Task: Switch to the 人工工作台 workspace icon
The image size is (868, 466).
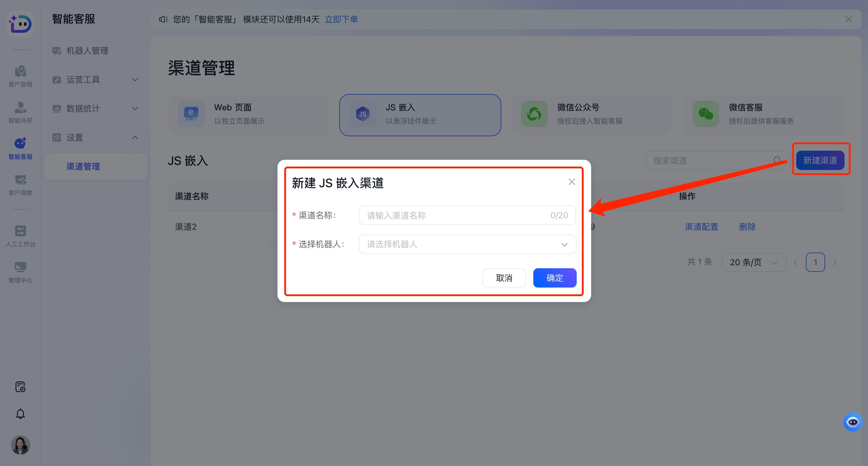Action: click(20, 235)
